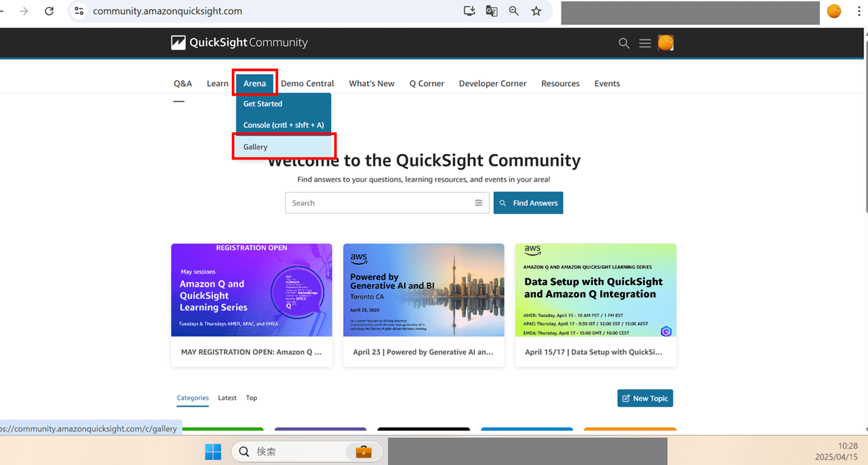Viewport: 868px width, 465px height.
Task: Switch to the Categories tab
Action: pos(193,398)
